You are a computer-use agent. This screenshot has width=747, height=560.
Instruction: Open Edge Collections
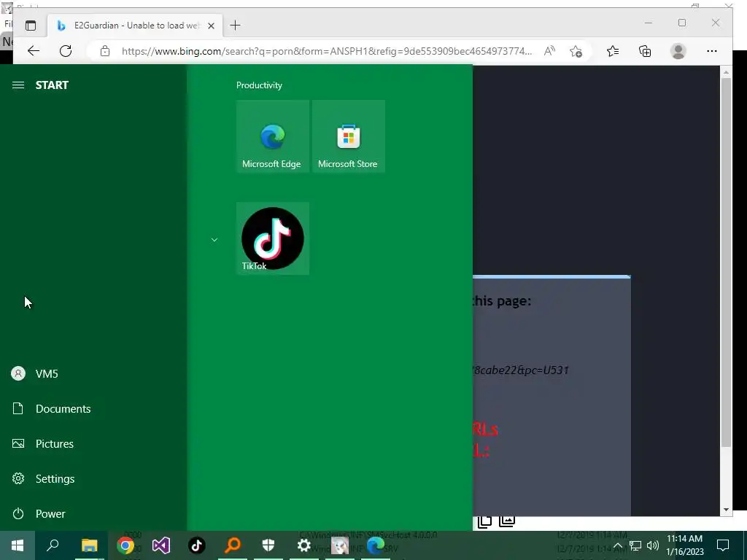click(x=645, y=51)
